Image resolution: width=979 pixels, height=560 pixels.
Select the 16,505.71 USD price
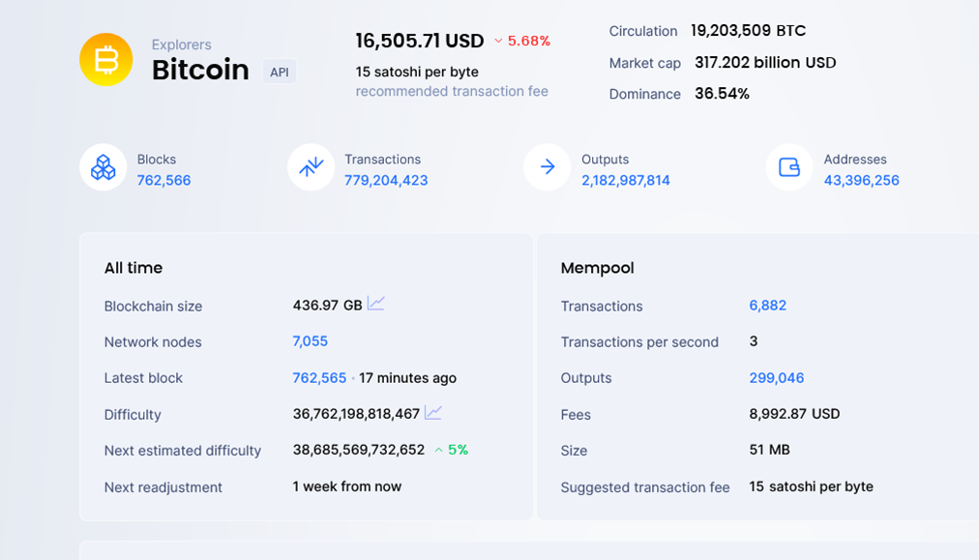click(x=420, y=42)
